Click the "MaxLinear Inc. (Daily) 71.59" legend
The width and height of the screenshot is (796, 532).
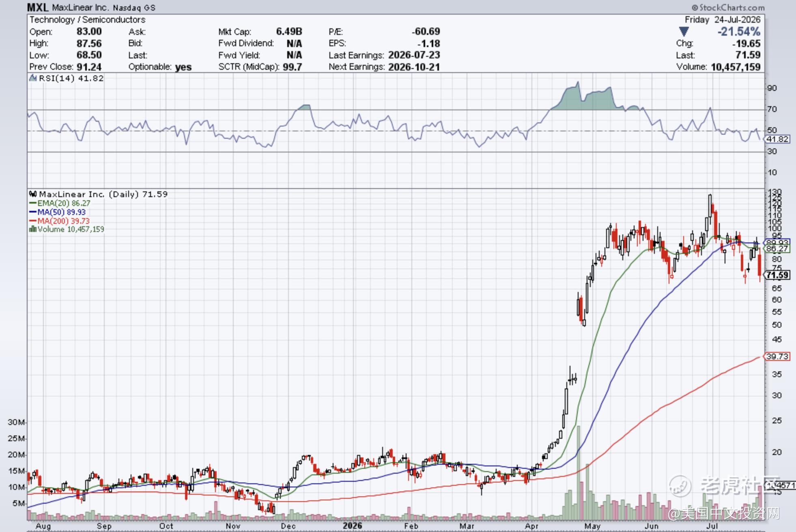103,194
